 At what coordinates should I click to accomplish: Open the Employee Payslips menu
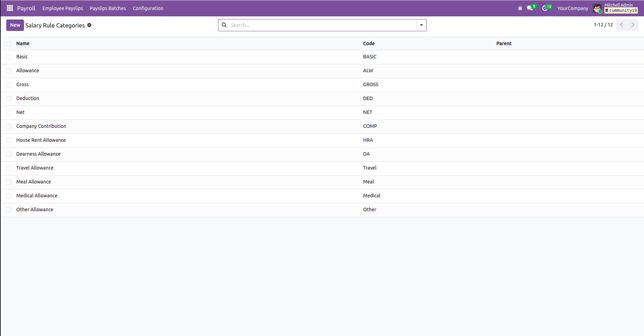[x=63, y=8]
